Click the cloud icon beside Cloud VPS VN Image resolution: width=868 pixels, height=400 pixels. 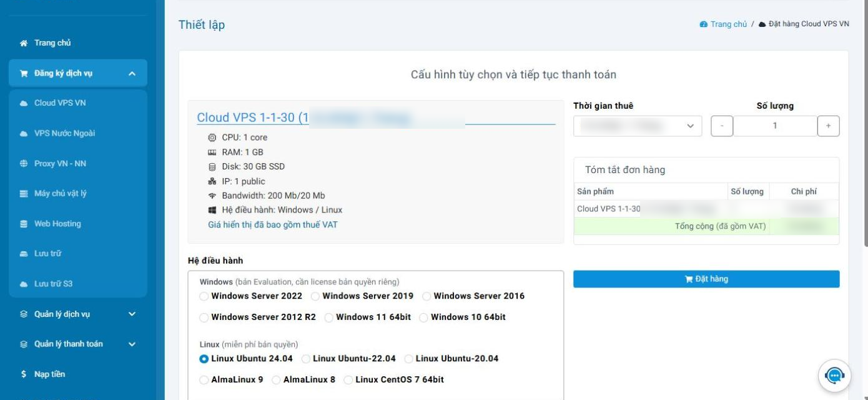coord(24,103)
